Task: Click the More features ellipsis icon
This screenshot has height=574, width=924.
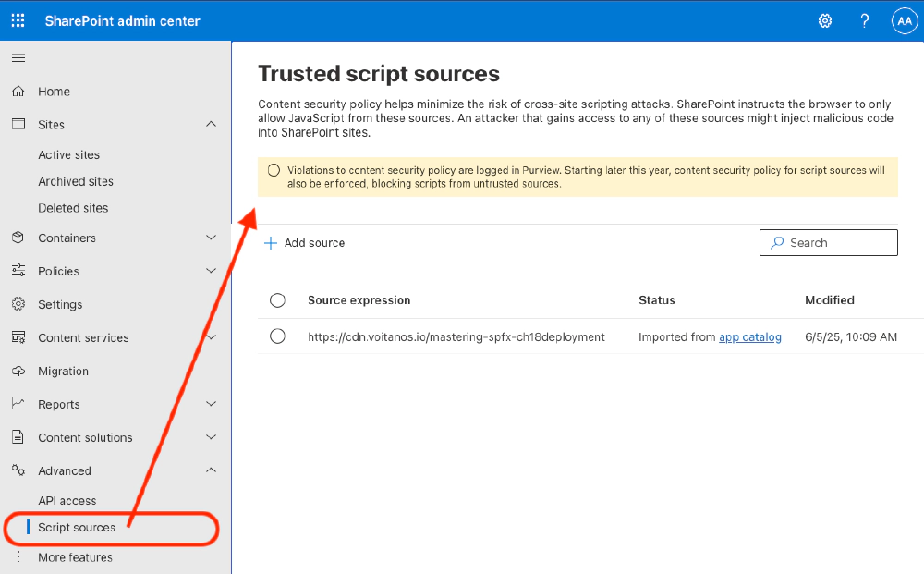Action: tap(18, 557)
